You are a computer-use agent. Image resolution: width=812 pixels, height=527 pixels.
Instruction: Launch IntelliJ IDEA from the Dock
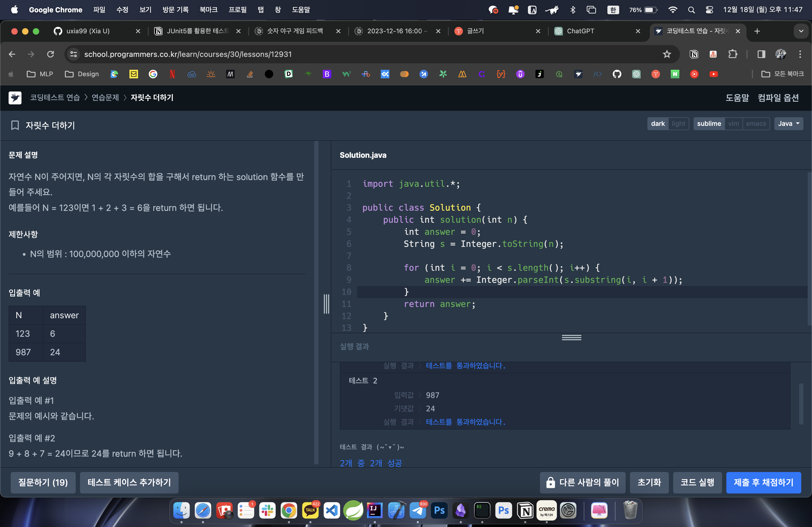pyautogui.click(x=374, y=510)
